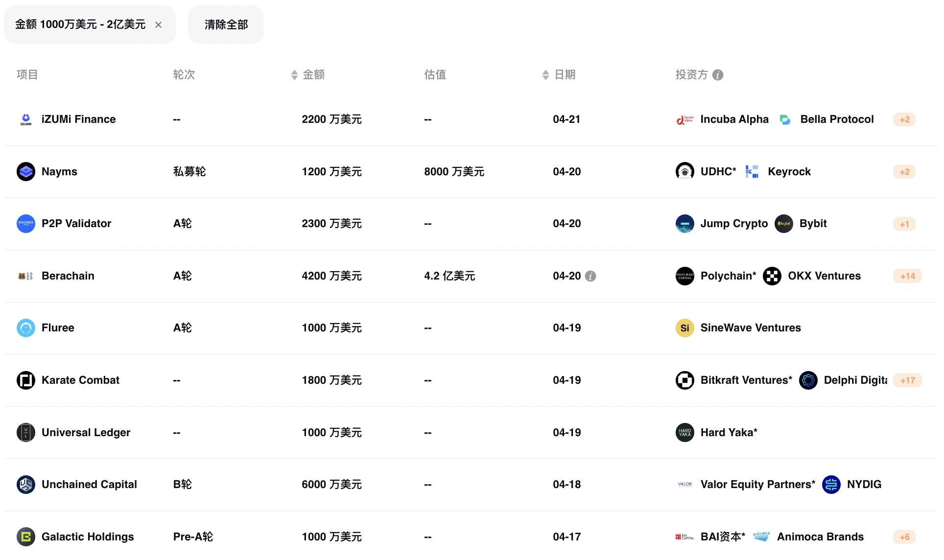
Task: Click the Bybit investor logo
Action: (x=784, y=224)
